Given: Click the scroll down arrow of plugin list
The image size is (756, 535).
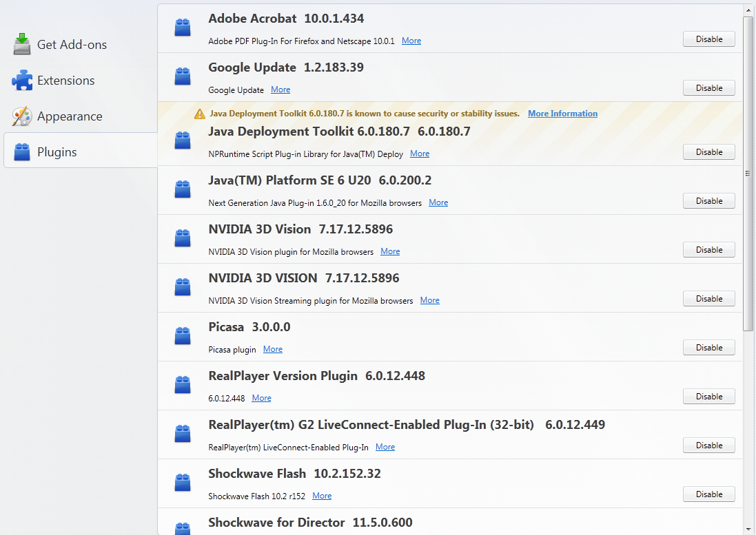Looking at the screenshot, I should tap(748, 529).
